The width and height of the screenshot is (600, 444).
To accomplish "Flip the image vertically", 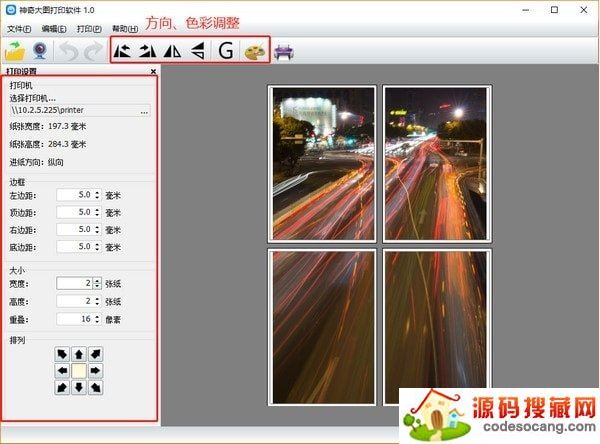I will 198,51.
